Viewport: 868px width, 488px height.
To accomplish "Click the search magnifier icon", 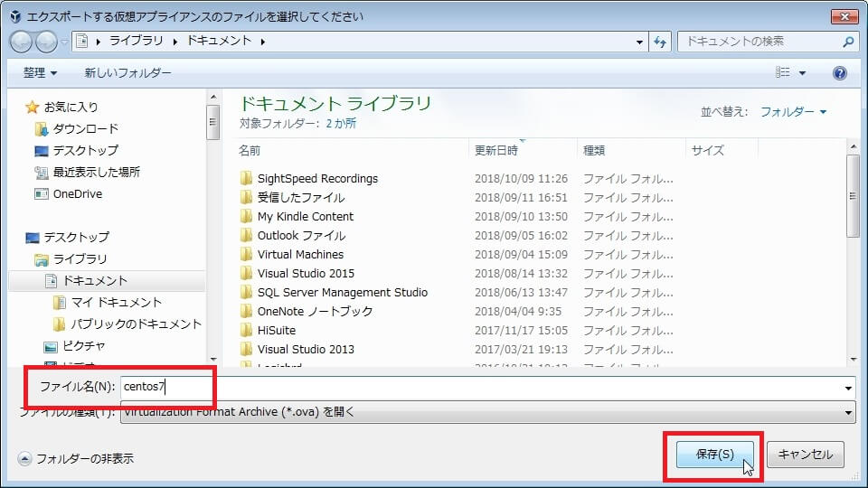I will [x=848, y=42].
